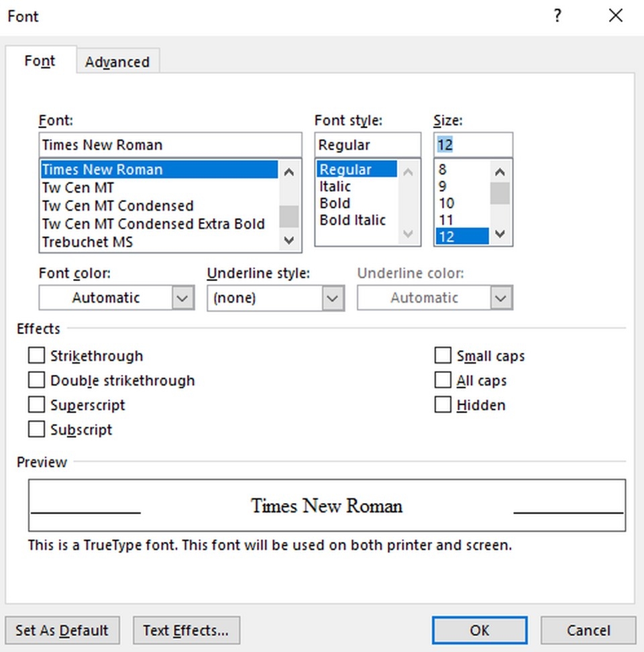Viewport: 644px width, 652px height.
Task: Choose Bold Italic font style
Action: 353,220
